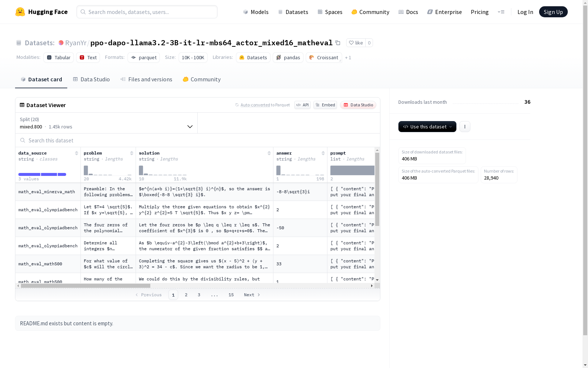Image resolution: width=588 pixels, height=368 pixels.
Task: Open Community in the top navigation
Action: click(x=370, y=12)
